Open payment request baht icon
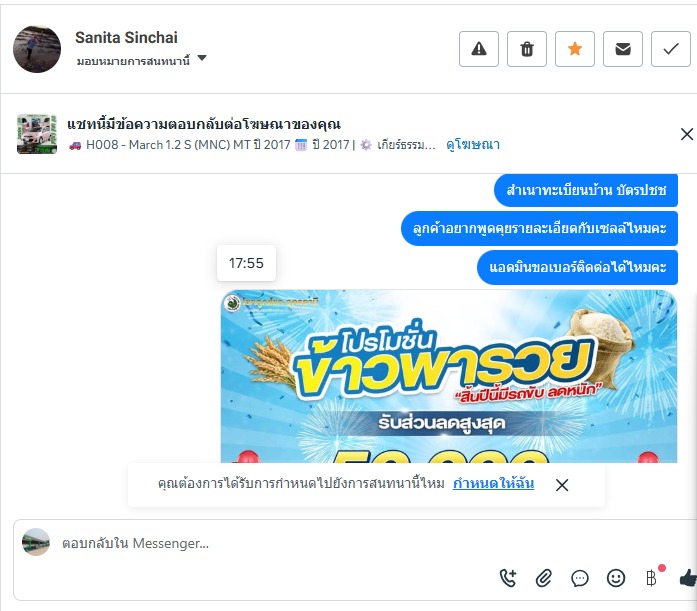 [651, 578]
